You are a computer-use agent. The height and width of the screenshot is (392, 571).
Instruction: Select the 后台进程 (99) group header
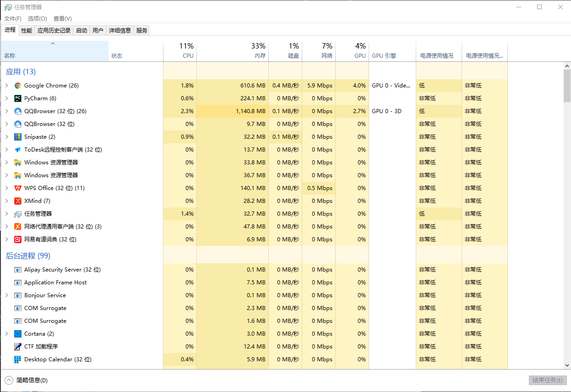point(28,256)
